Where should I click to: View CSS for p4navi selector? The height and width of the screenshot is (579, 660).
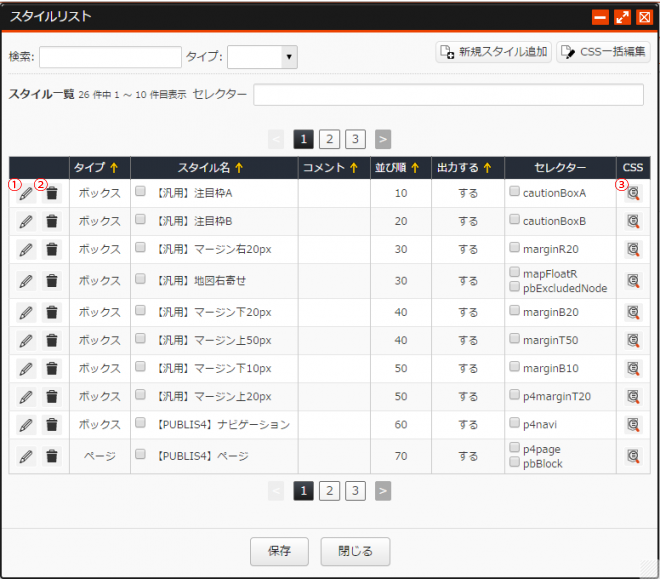(633, 425)
